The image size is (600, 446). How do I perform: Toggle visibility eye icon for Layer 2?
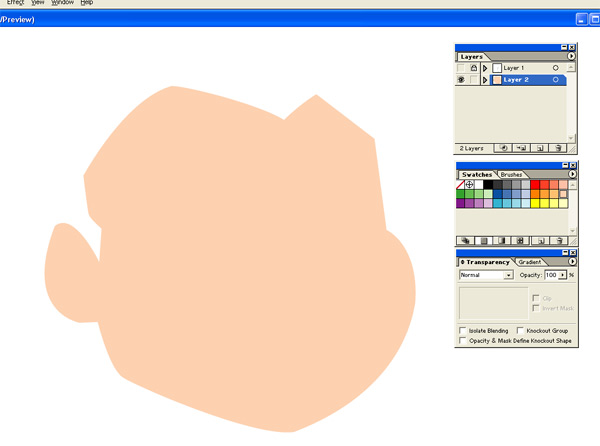point(461,80)
